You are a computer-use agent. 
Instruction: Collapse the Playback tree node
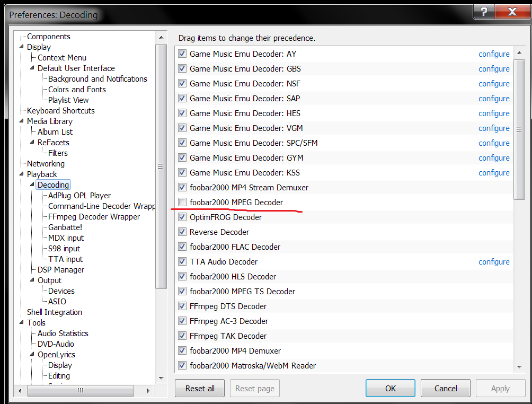coord(22,173)
